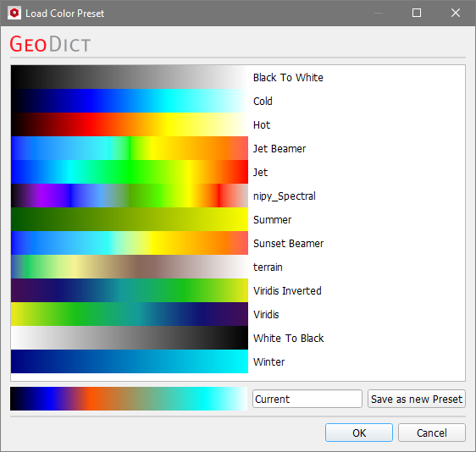Select the Cold color gradient bar
The height and width of the screenshot is (452, 476).
click(130, 101)
